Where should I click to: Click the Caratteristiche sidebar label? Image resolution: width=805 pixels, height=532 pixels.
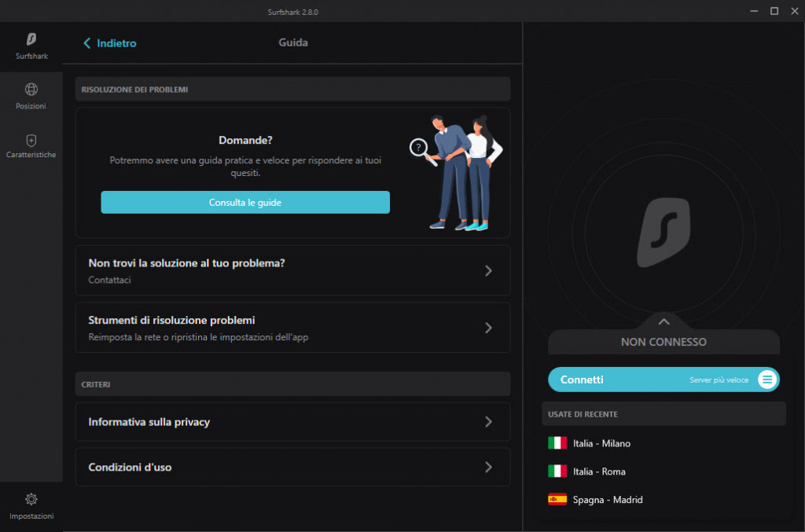pyautogui.click(x=31, y=155)
